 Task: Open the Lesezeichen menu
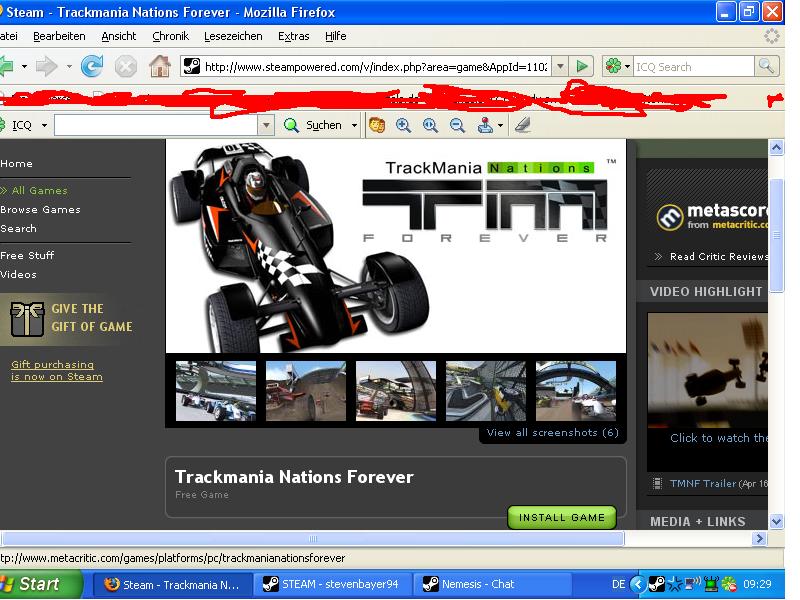[x=233, y=36]
